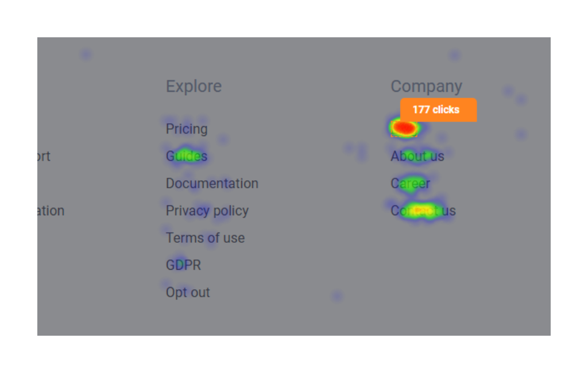Viewport: 588px width, 373px height.
Task: Click the cut-off link ending in 'ort'
Action: click(x=44, y=156)
